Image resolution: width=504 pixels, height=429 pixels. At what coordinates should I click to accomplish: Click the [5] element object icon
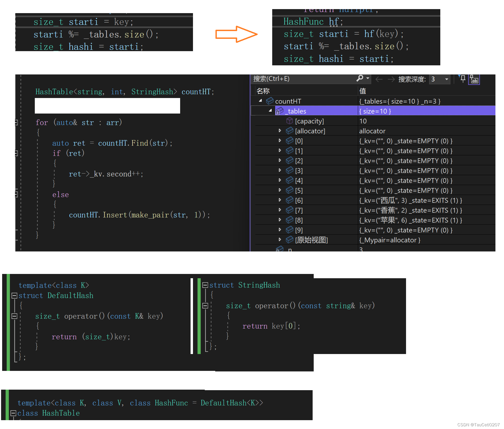click(289, 190)
